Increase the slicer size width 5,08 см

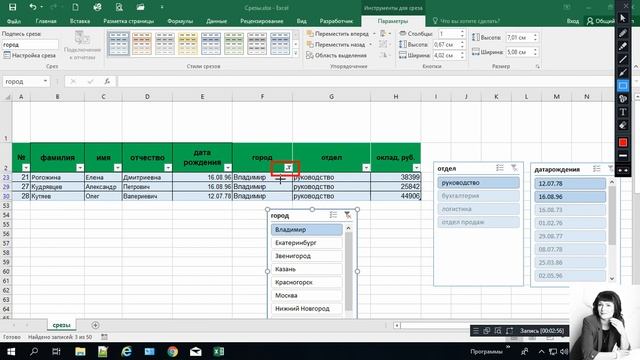pyautogui.click(x=535, y=50)
